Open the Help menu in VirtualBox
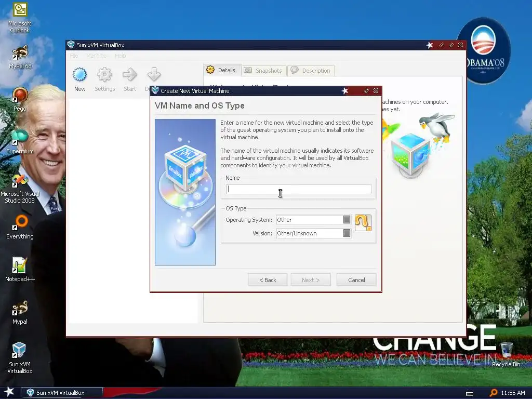The image size is (532, 399). coord(120,56)
